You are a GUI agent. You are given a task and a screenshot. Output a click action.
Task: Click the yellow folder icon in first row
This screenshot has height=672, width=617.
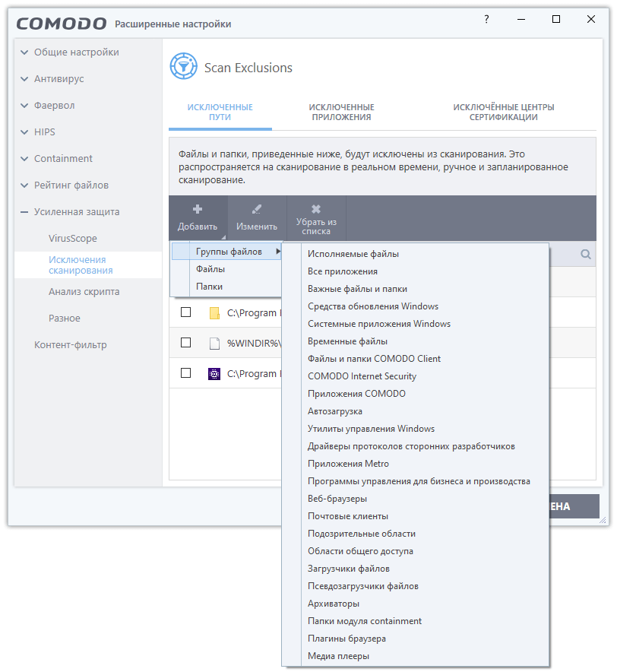[214, 312]
